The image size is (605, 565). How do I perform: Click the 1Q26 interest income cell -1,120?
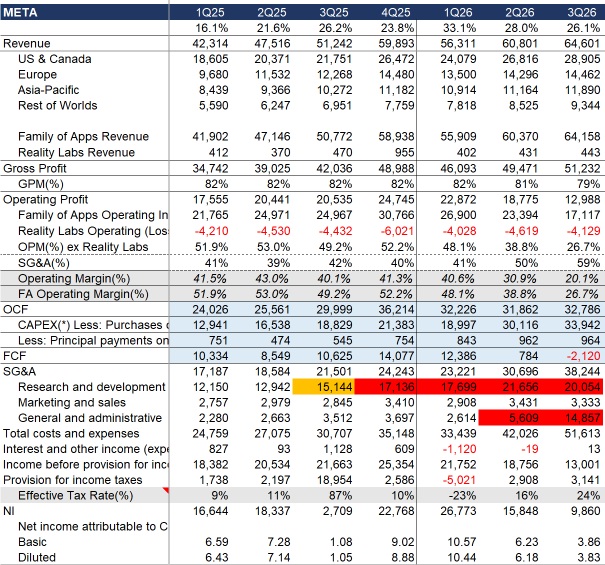[x=460, y=449]
